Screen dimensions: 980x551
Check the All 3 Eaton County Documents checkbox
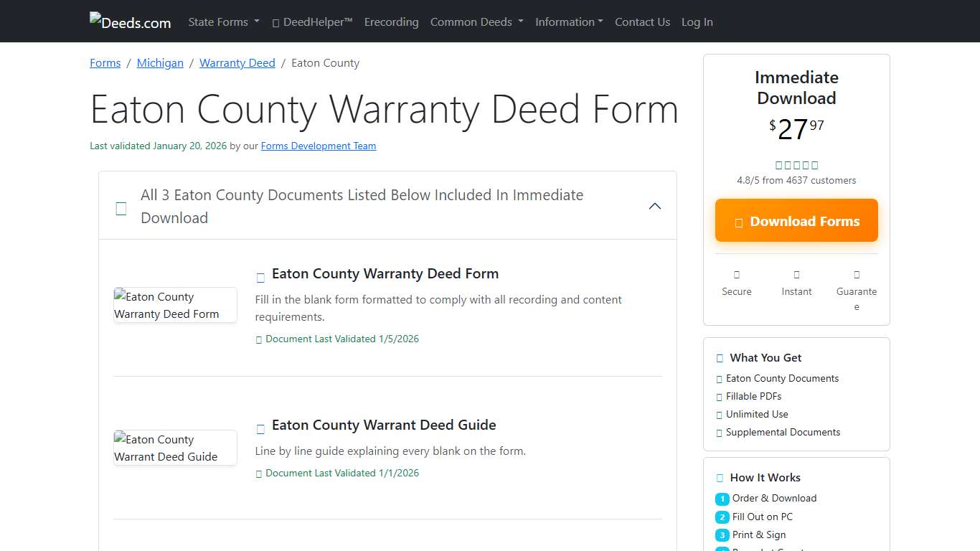click(121, 208)
